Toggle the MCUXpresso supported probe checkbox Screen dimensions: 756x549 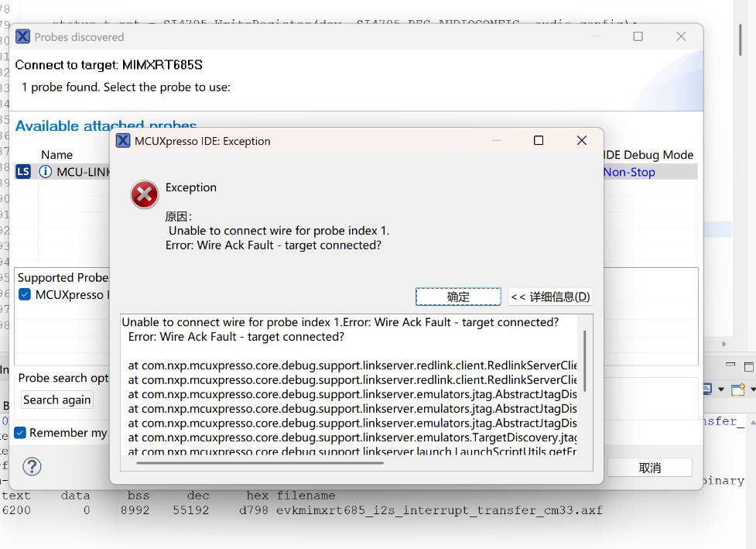point(25,294)
